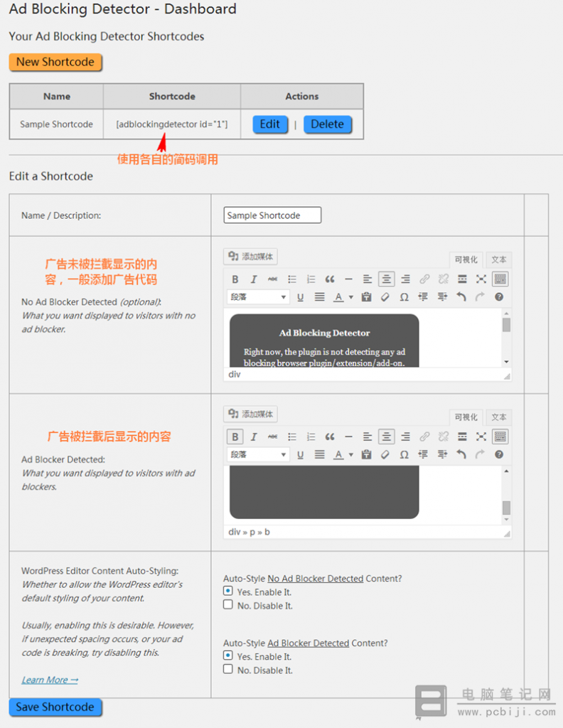This screenshot has height=728, width=563.
Task: Disable auto-style for No Ad Blocker Detected content
Action: 228,604
